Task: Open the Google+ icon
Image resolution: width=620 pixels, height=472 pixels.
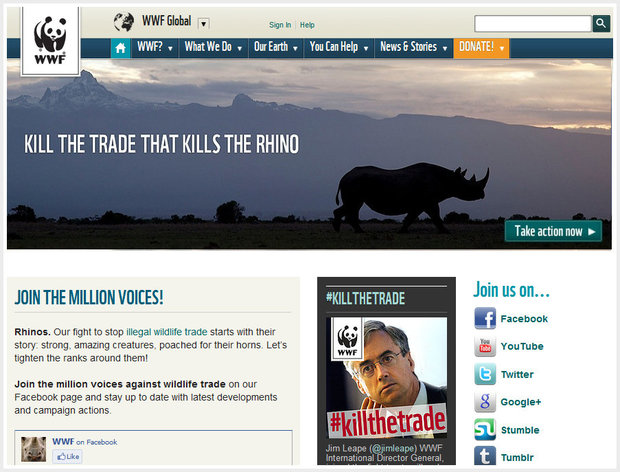Action: point(485,402)
